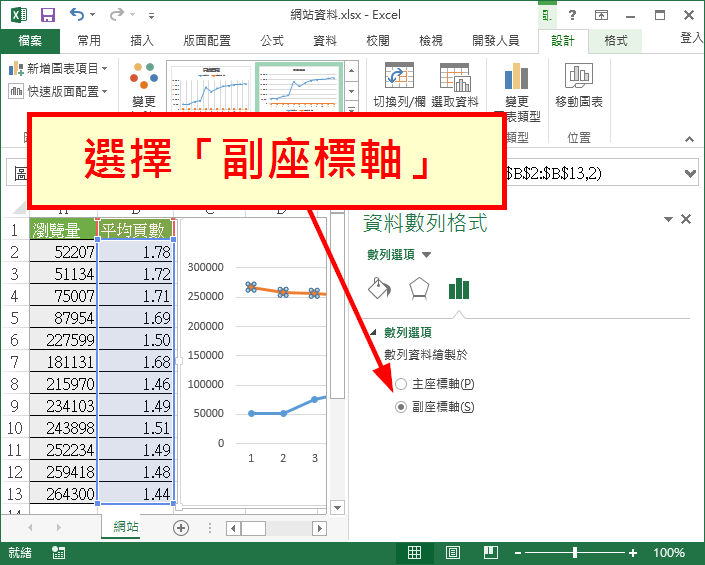Click 變更圖表類型 chart type icon

[x=517, y=76]
